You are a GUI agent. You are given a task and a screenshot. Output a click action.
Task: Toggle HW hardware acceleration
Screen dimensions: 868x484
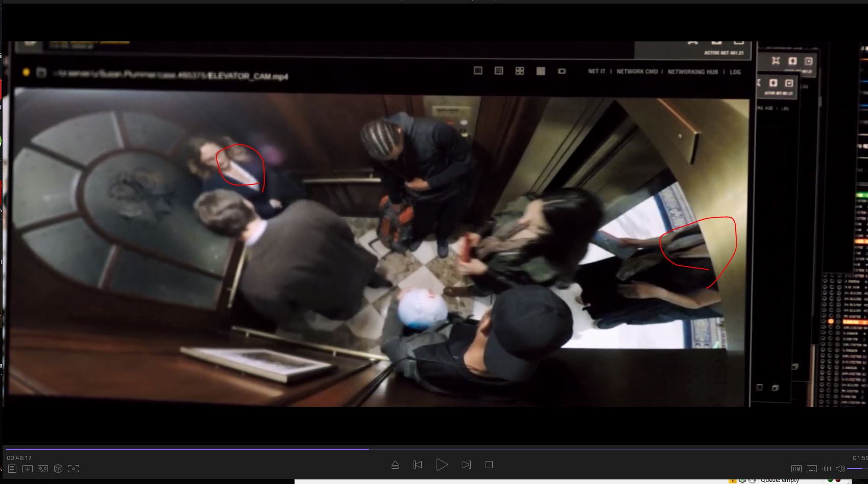tap(796, 469)
